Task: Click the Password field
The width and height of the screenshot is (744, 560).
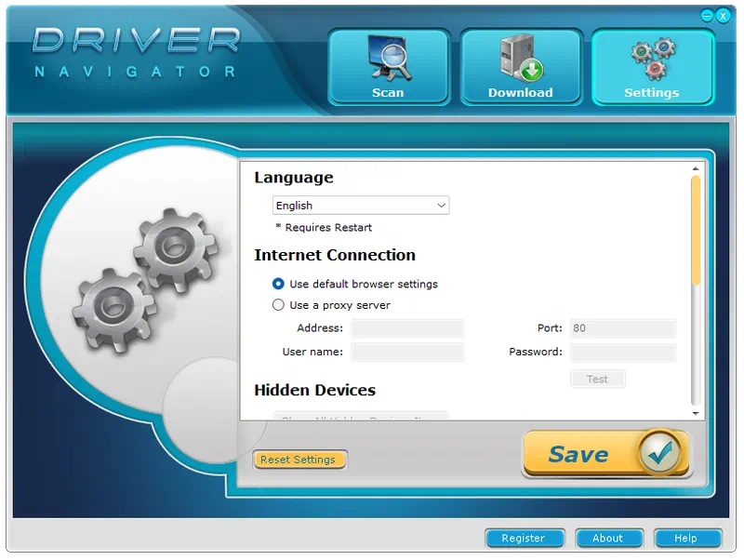Action: coord(623,353)
